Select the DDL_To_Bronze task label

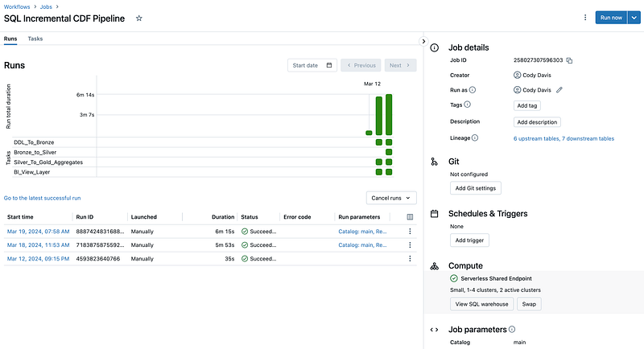[34, 142]
